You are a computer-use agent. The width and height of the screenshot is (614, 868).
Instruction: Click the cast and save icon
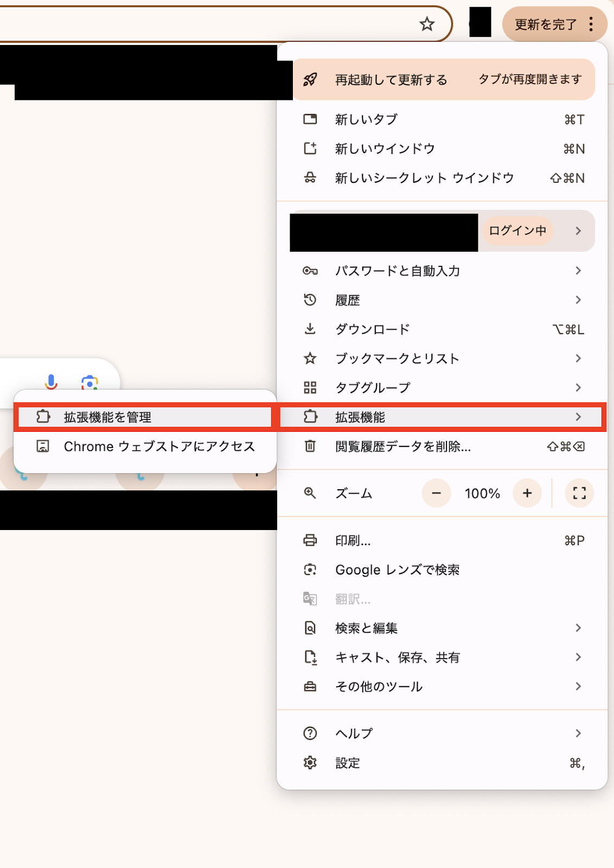point(310,658)
